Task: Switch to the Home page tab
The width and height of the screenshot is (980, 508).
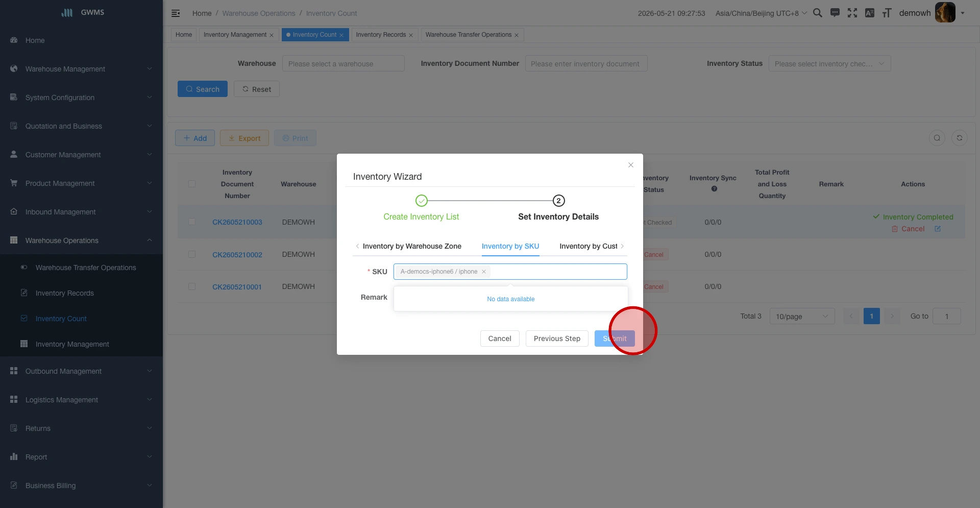Action: (x=184, y=35)
